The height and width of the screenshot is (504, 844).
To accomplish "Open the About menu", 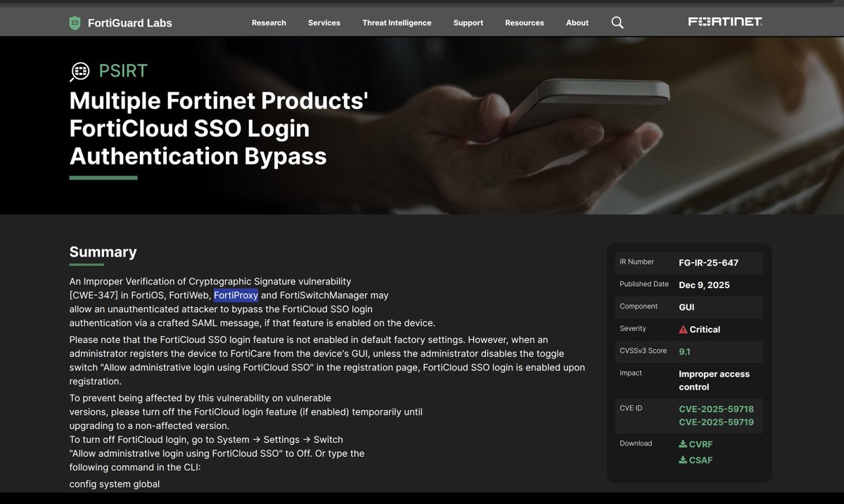I will (577, 22).
